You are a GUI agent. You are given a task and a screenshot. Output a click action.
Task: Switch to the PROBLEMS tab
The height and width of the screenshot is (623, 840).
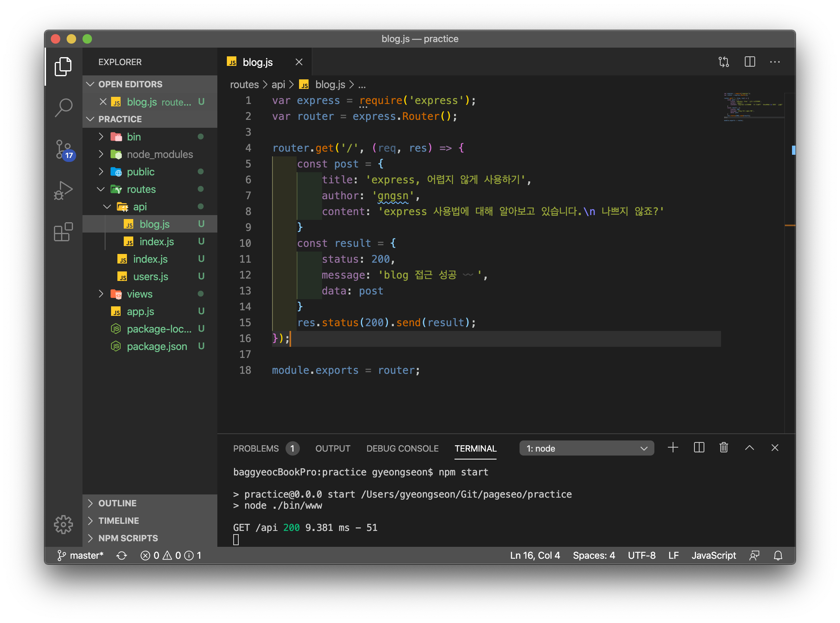pyautogui.click(x=256, y=448)
